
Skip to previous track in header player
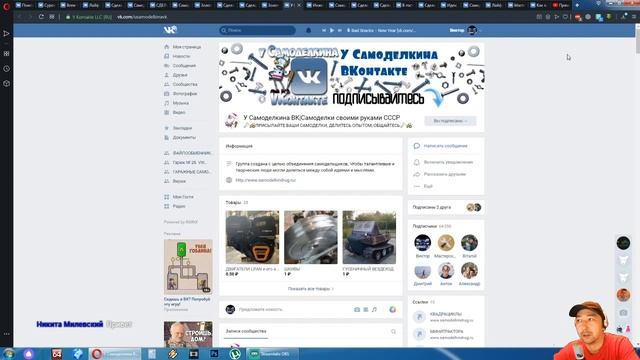tap(324, 30)
